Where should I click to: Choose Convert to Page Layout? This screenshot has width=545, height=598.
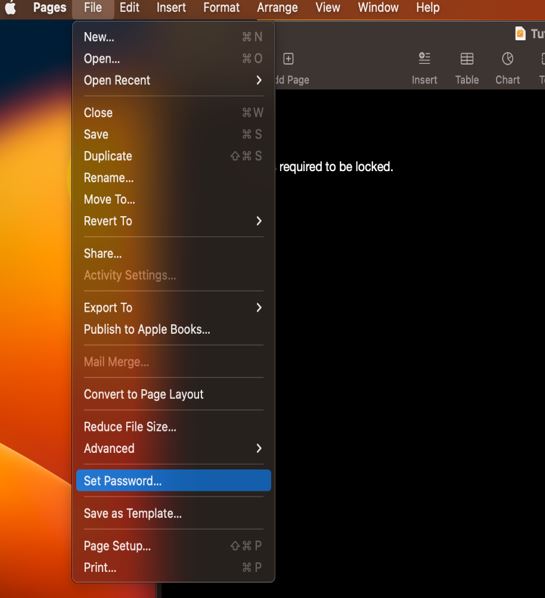[x=174, y=394]
